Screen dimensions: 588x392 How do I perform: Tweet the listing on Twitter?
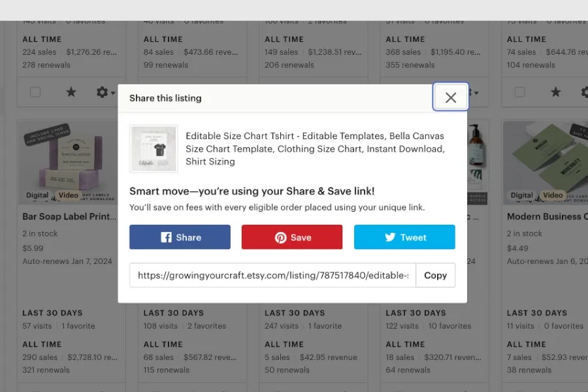[404, 237]
